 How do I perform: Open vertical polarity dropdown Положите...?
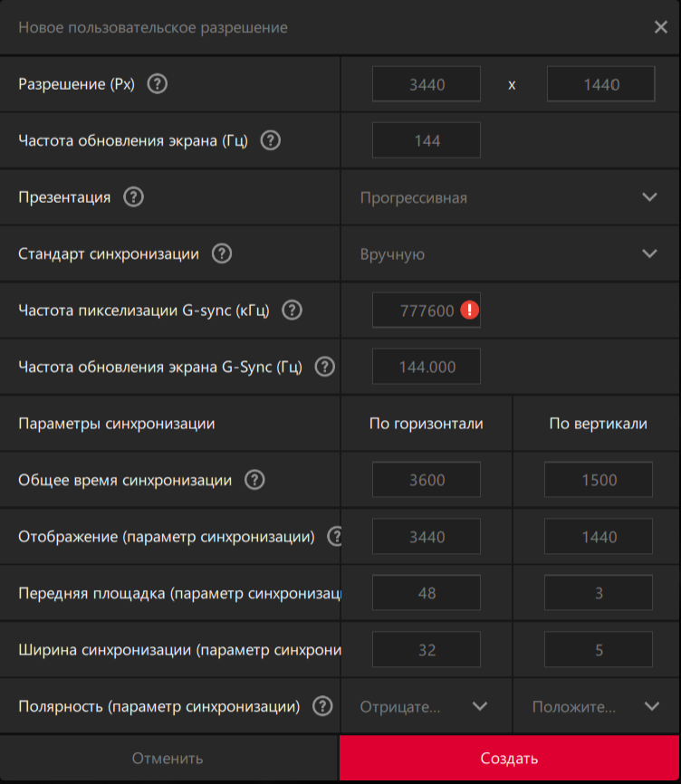click(651, 706)
